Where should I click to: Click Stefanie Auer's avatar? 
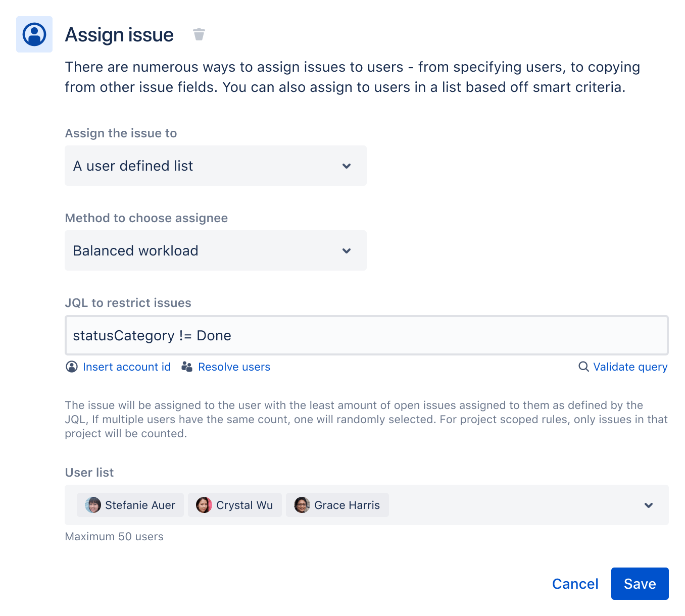(x=93, y=505)
